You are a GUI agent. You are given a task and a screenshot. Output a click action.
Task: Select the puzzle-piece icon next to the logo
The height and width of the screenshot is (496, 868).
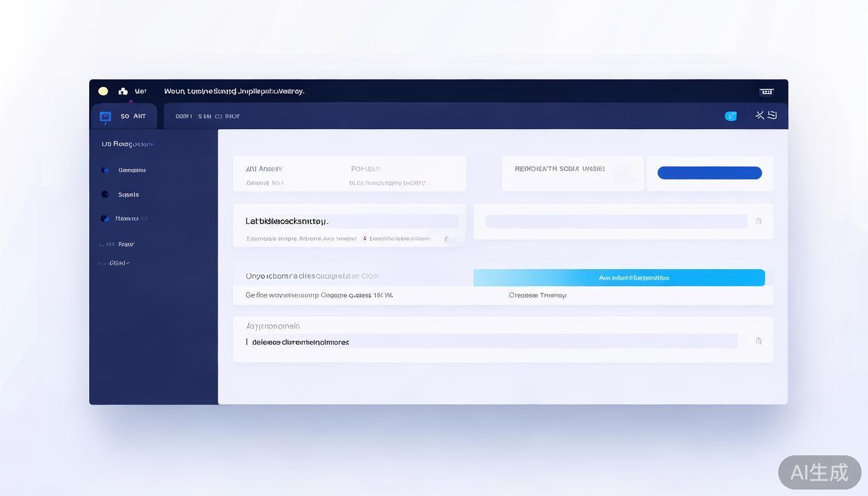(x=123, y=90)
